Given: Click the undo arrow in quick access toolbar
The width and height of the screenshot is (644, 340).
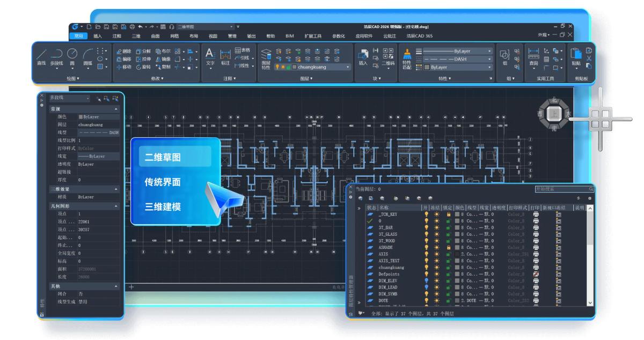Looking at the screenshot, I should 140,26.
